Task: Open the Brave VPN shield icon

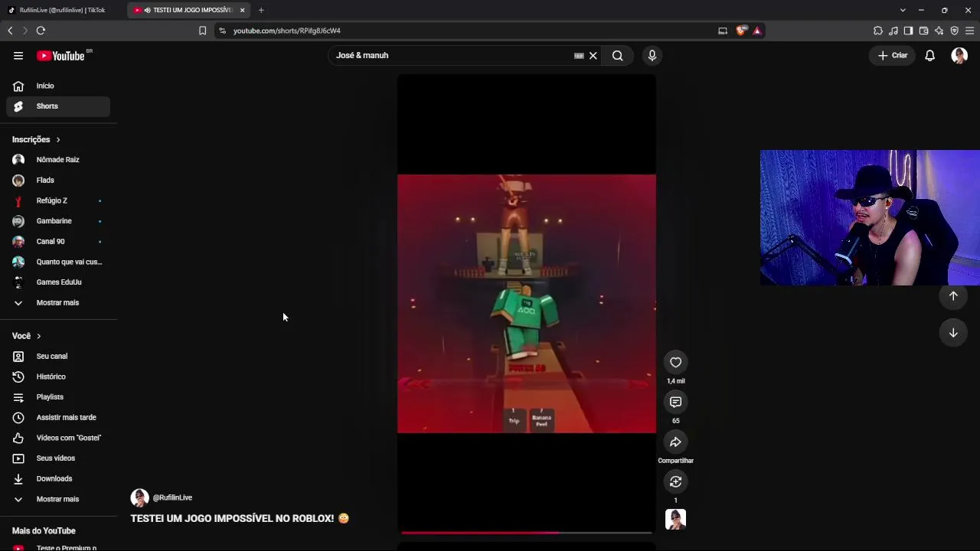Action: [954, 31]
